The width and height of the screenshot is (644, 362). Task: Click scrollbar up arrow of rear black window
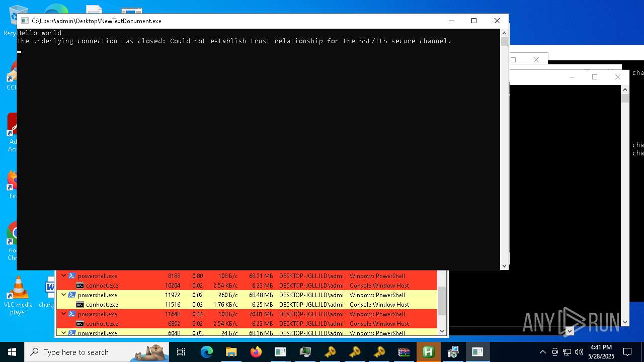coord(625,89)
